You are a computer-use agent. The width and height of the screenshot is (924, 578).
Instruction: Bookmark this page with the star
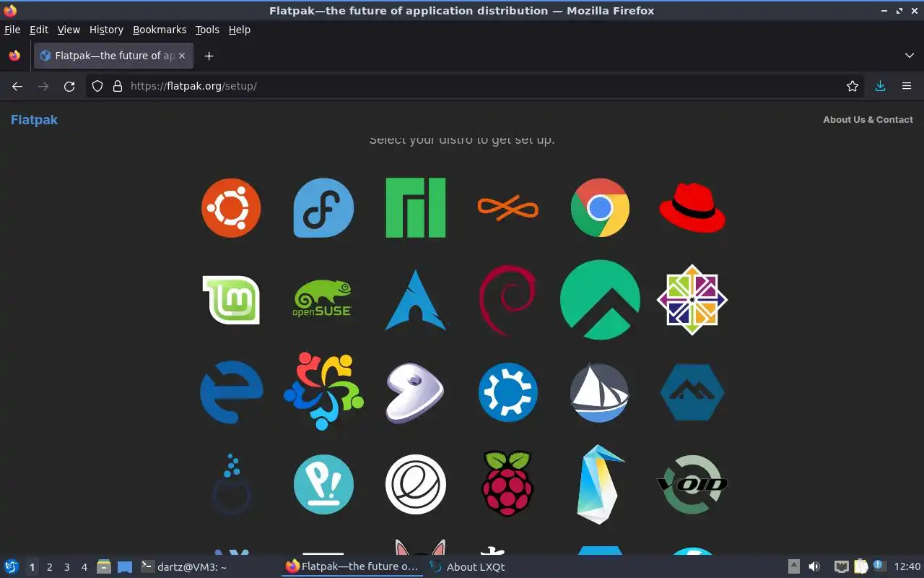coord(853,86)
